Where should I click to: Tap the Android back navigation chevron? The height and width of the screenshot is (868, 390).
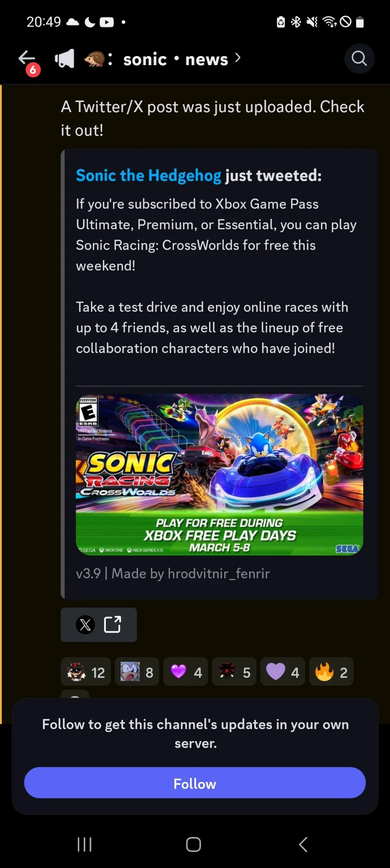(303, 845)
